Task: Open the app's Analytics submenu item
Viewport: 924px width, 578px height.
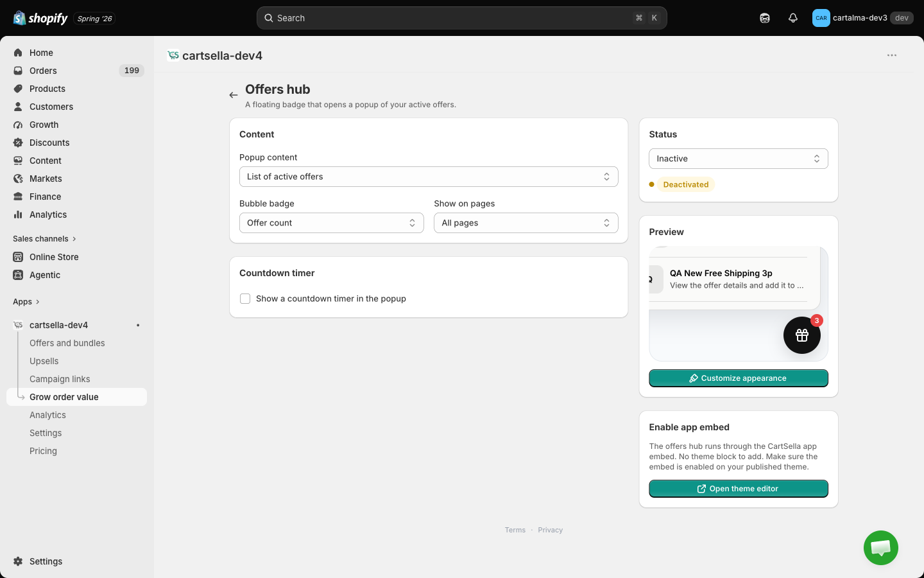Action: coord(47,415)
